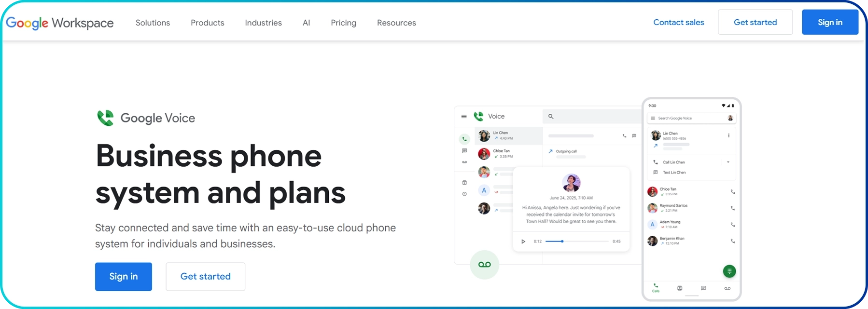Image resolution: width=868 pixels, height=309 pixels.
Task: Click the call icon next to Adam Young
Action: click(x=733, y=225)
